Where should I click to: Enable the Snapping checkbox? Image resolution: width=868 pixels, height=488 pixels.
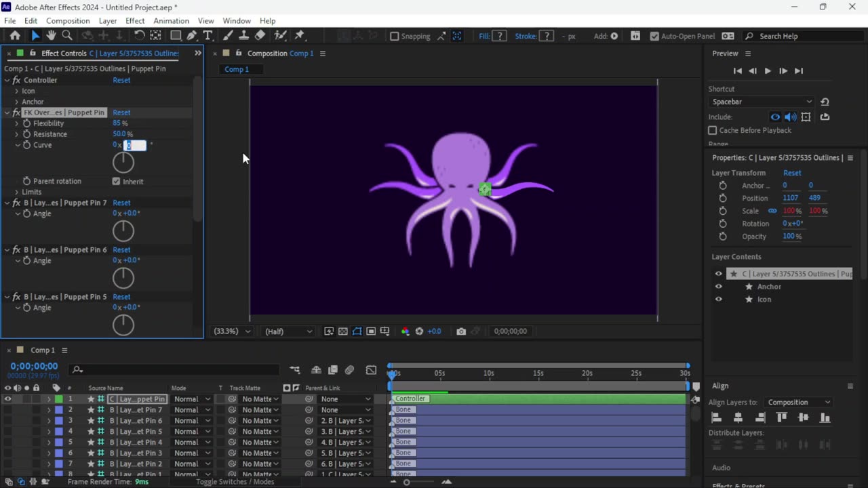(394, 36)
